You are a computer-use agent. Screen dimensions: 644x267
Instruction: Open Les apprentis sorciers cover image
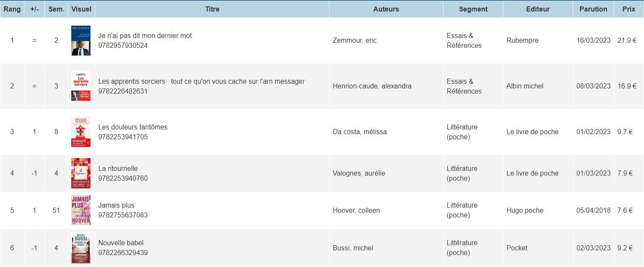pyautogui.click(x=81, y=86)
